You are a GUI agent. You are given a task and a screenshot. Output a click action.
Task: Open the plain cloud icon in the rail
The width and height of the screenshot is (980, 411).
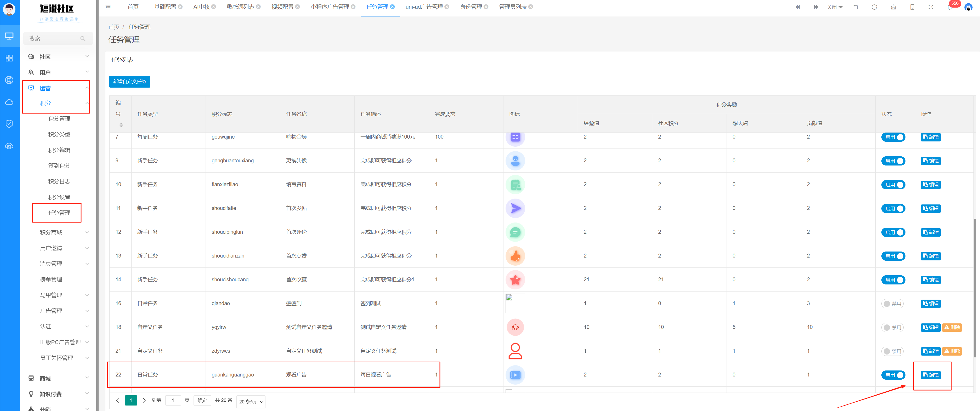click(9, 102)
